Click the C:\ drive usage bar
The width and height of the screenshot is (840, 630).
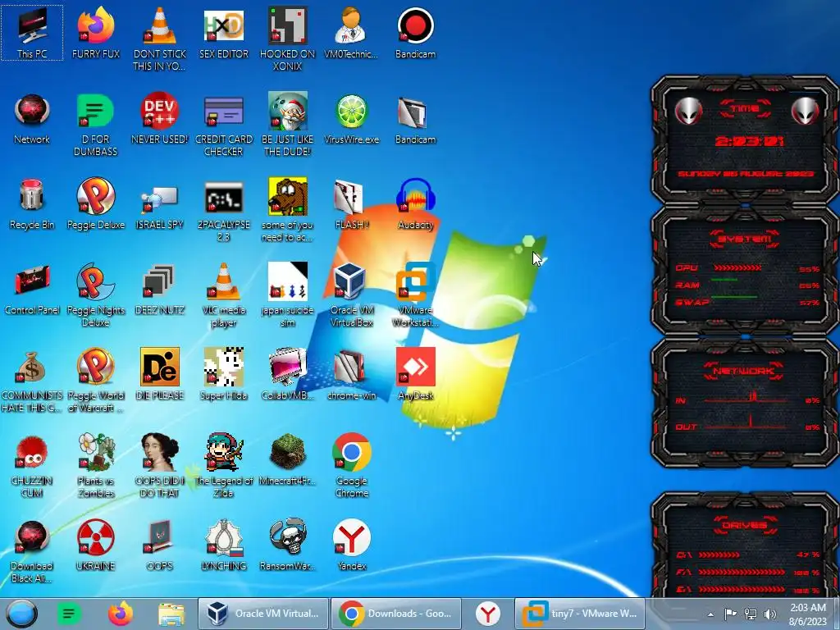719,555
